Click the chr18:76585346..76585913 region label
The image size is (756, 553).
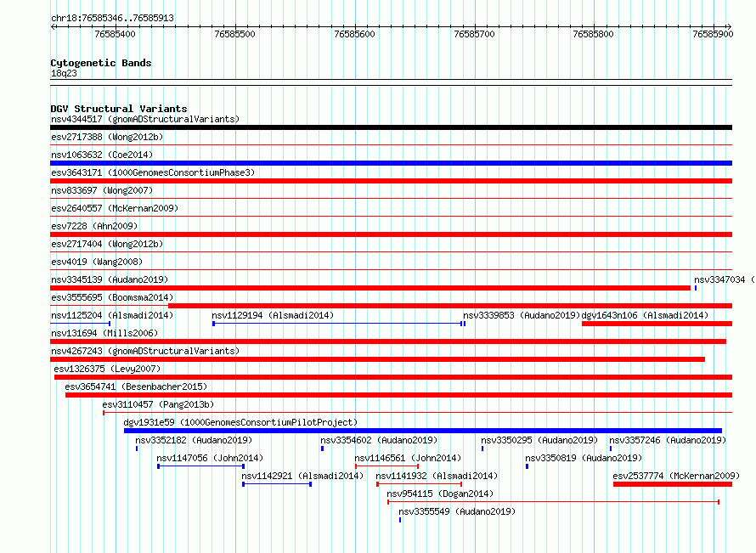click(x=112, y=18)
